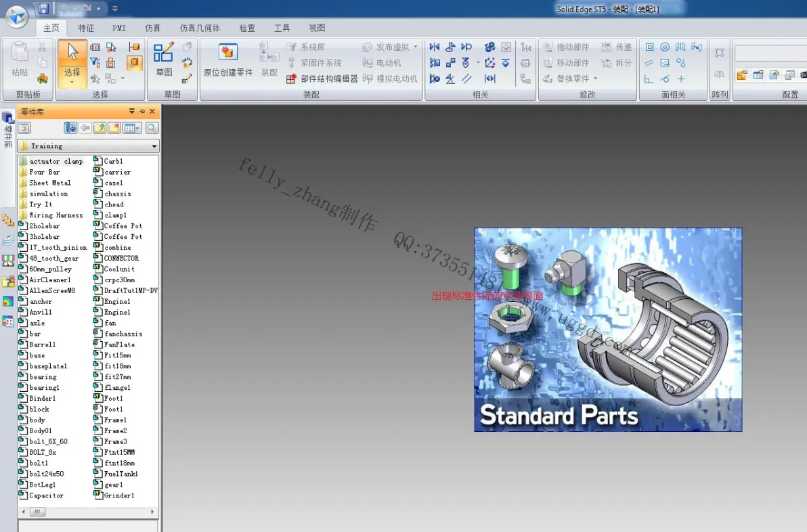The width and height of the screenshot is (807, 532).
Task: Open 部件结构编辑器 component structure editor
Action: pos(322,79)
